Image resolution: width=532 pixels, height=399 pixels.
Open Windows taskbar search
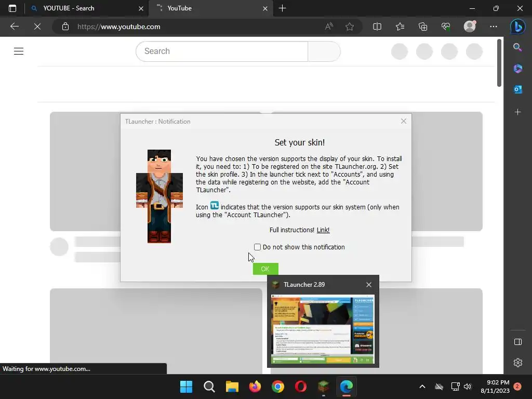(209, 387)
